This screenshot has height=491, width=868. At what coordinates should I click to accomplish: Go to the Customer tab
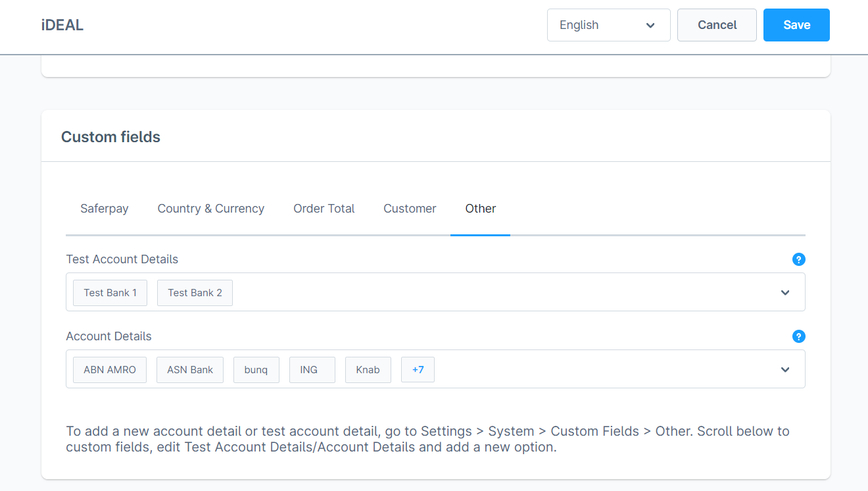(x=410, y=209)
